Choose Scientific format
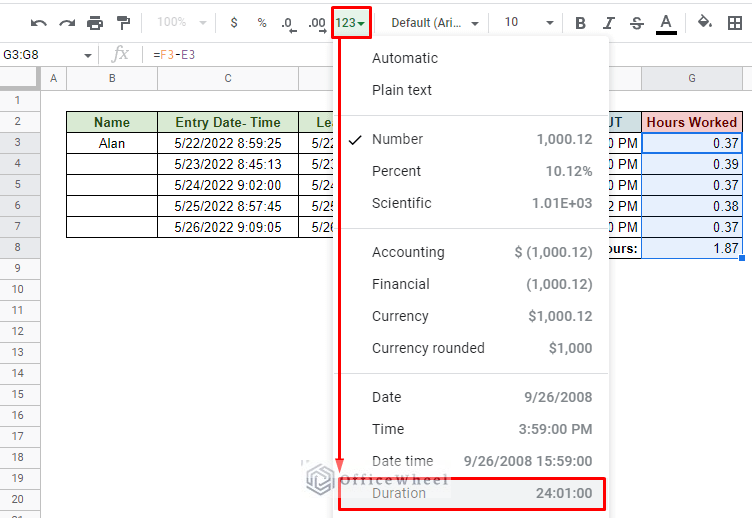 click(x=471, y=203)
